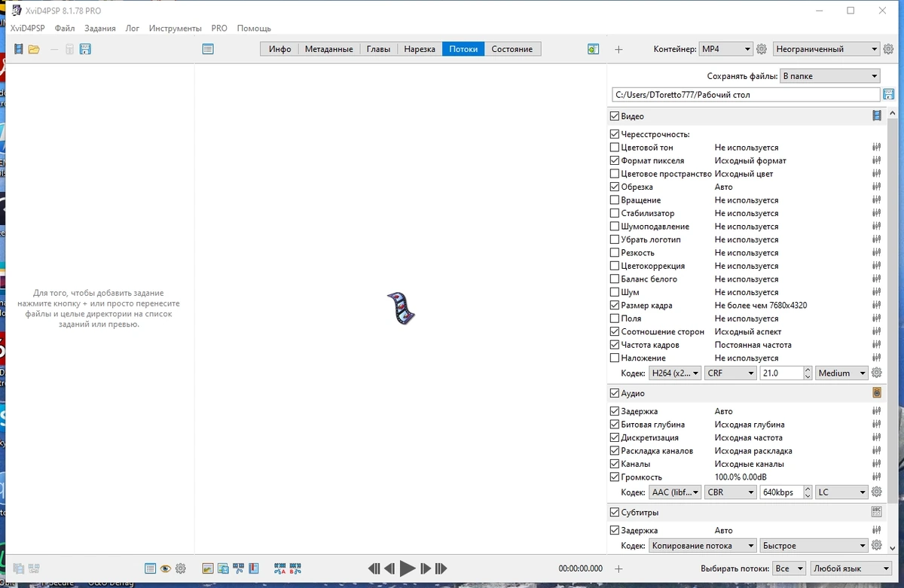Open the Инструменты menu
The image size is (904, 588).
click(x=176, y=28)
